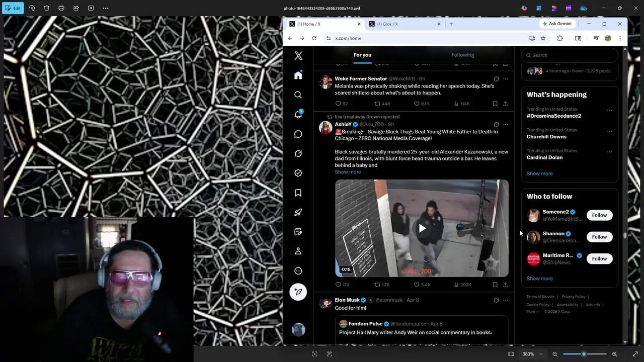Open Copilot icon in Photos title bar
This screenshot has width=644, height=362.
coord(524,8)
